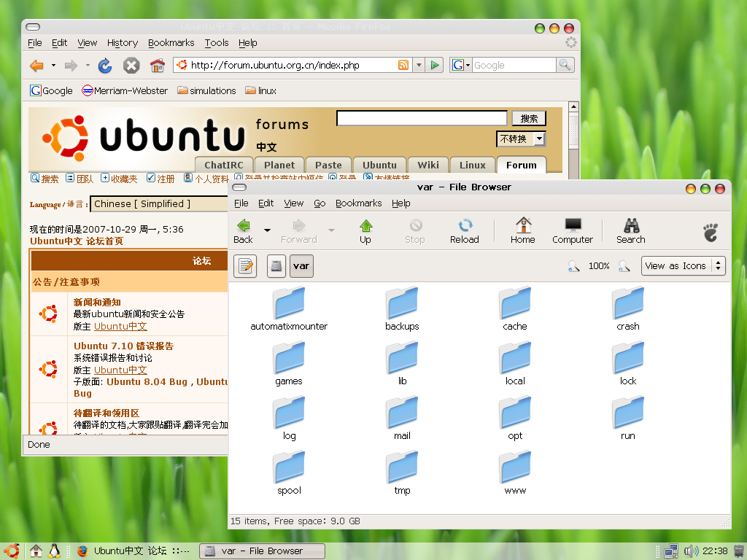Click the green Go arrow in Firefox
The width and height of the screenshot is (747, 560).
[435, 65]
